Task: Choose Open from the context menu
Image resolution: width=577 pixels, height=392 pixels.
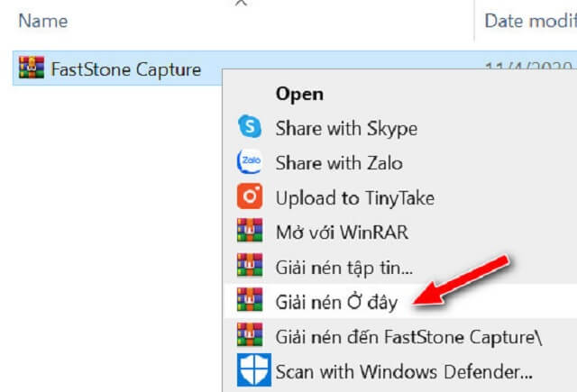Action: [299, 94]
